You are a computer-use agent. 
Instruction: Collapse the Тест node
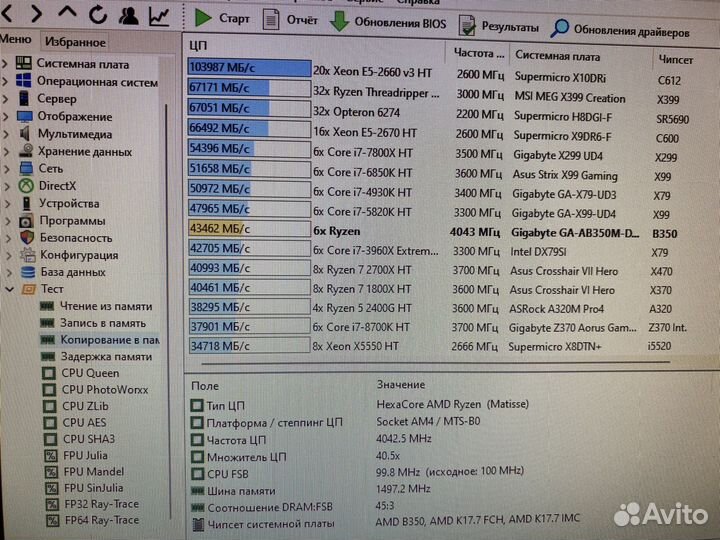point(10,289)
